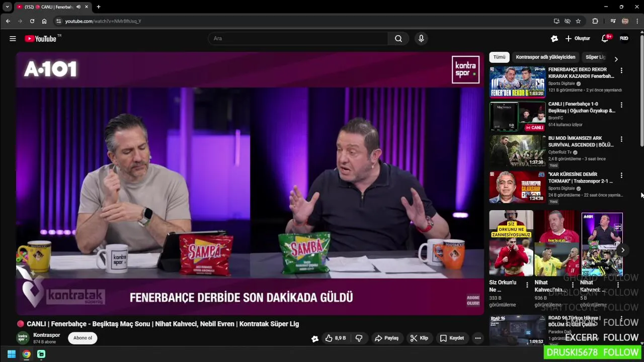
Task: Open the browser extensions puzzle icon
Action: [x=595, y=21]
